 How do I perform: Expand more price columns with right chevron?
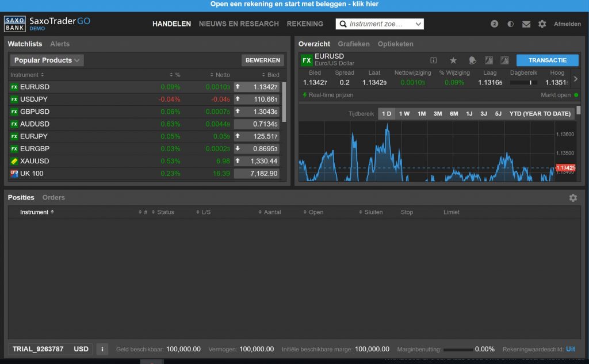pos(575,79)
